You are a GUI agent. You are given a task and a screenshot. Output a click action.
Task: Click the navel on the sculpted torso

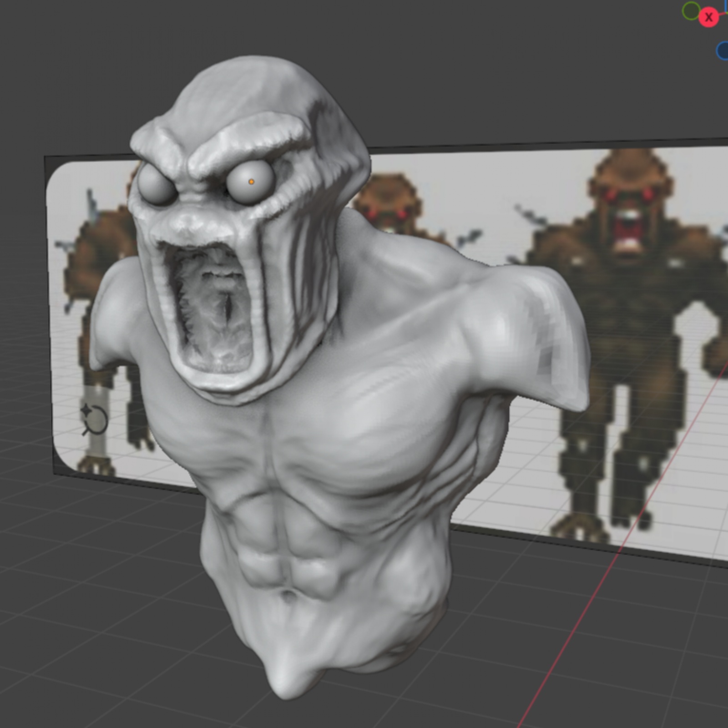288,595
